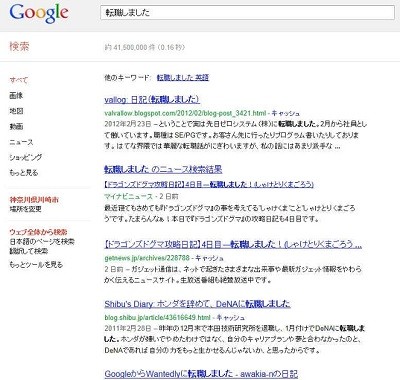Open キャッシュ link for getnews.jp result

click(x=209, y=258)
